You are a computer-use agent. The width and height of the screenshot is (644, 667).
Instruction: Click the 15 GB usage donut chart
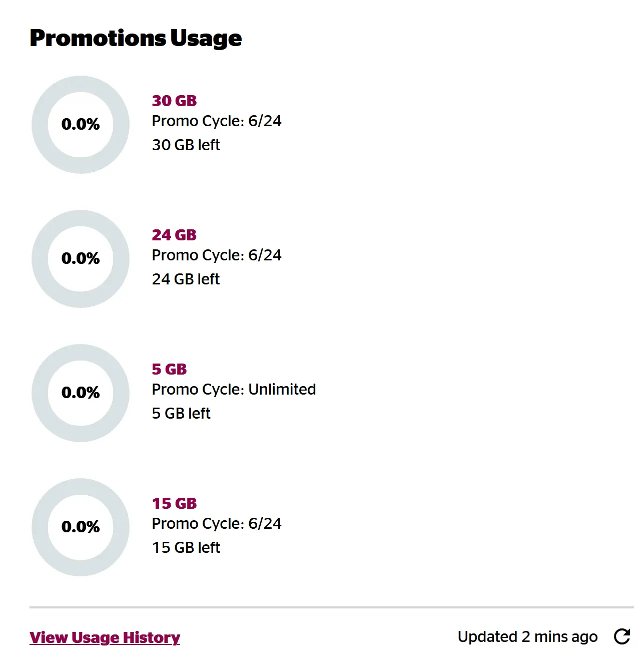pyautogui.click(x=81, y=527)
